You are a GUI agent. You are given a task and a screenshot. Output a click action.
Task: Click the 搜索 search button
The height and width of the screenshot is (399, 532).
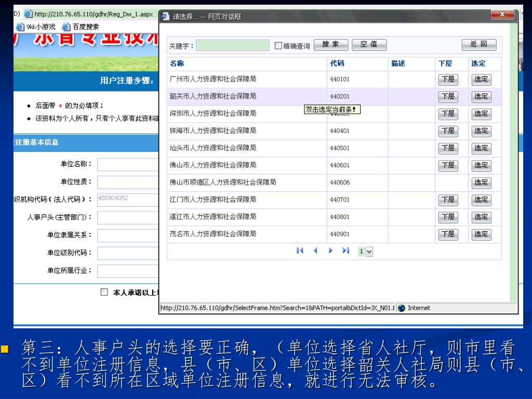point(330,45)
